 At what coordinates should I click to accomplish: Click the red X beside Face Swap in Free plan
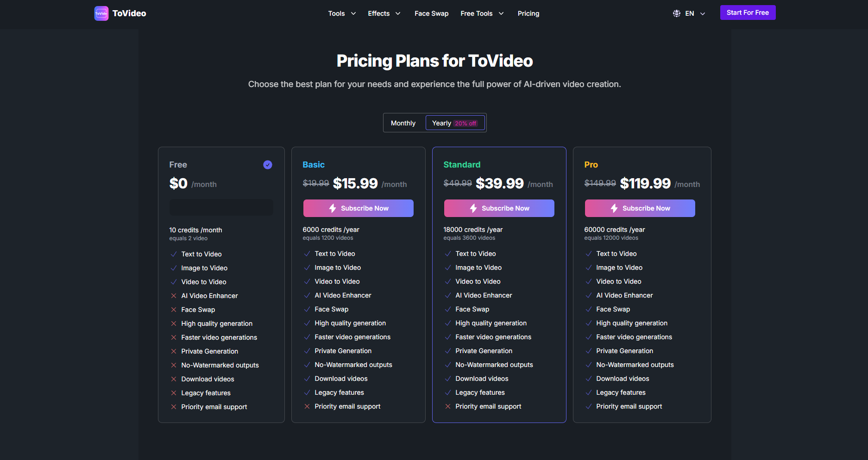[x=174, y=310]
